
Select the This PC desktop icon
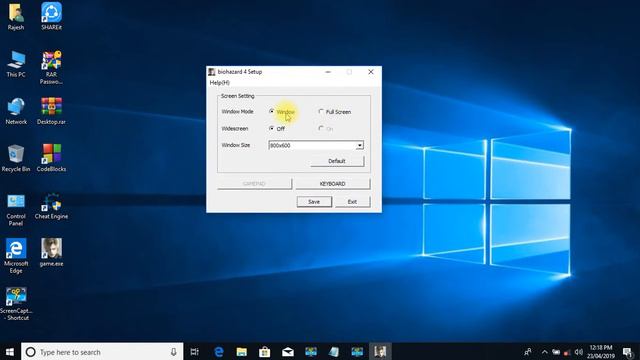(x=16, y=64)
